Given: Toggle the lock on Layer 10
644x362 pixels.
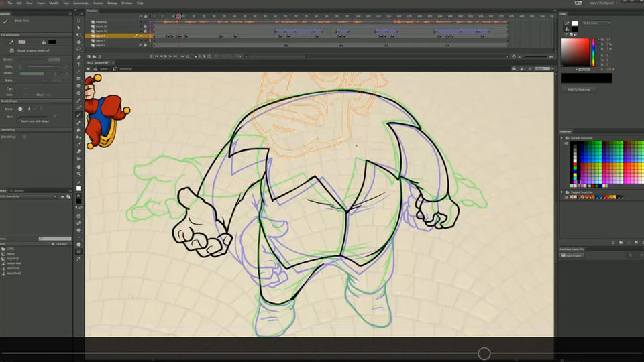Looking at the screenshot, I should click(x=146, y=26).
